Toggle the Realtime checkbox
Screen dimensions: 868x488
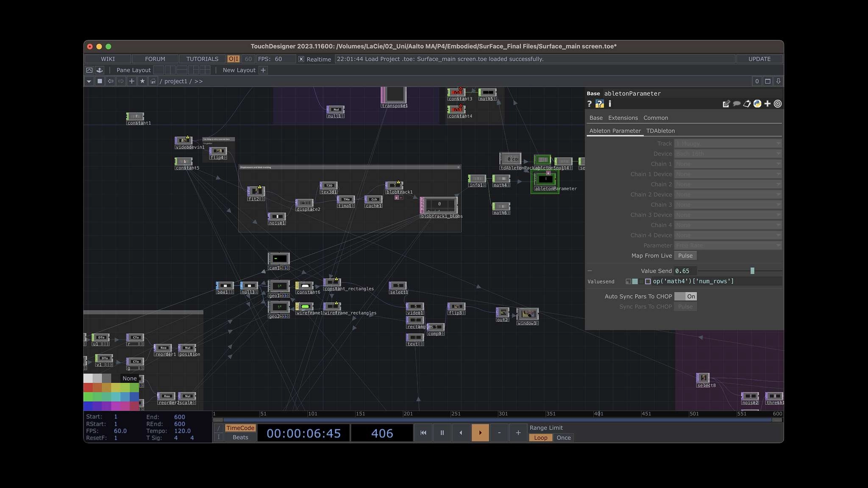click(x=301, y=59)
